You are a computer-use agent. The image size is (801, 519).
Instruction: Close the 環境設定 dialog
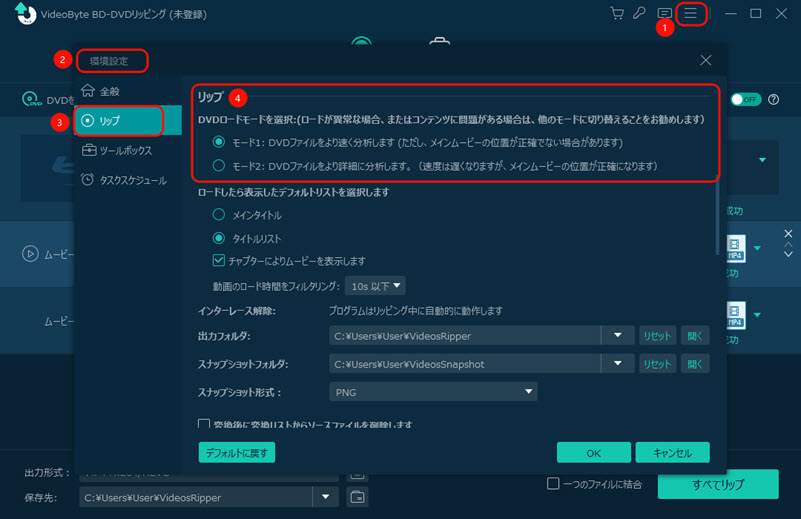[x=705, y=60]
